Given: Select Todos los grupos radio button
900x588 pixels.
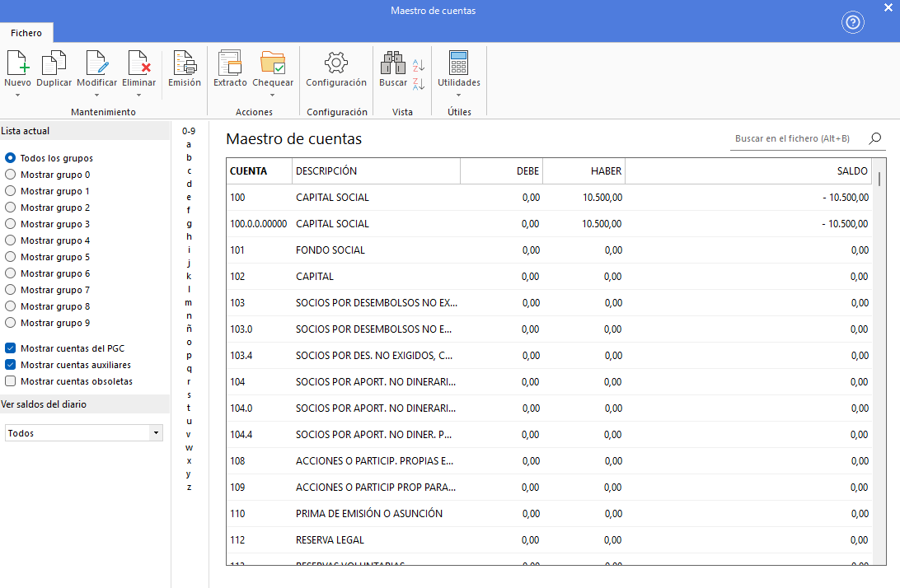Looking at the screenshot, I should coord(11,158).
